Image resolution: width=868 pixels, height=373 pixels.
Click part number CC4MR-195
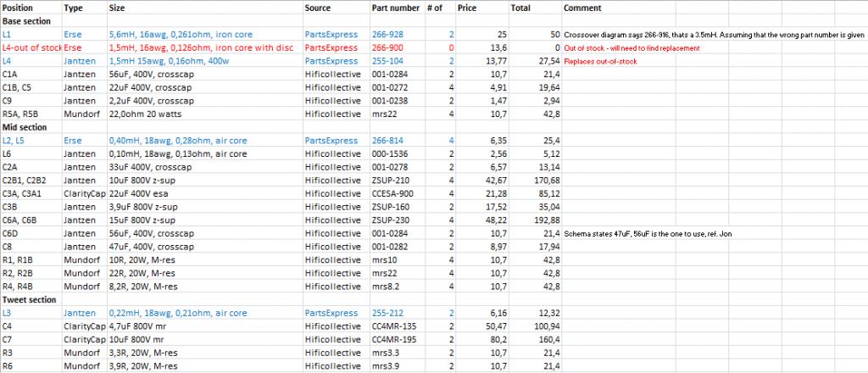point(397,340)
